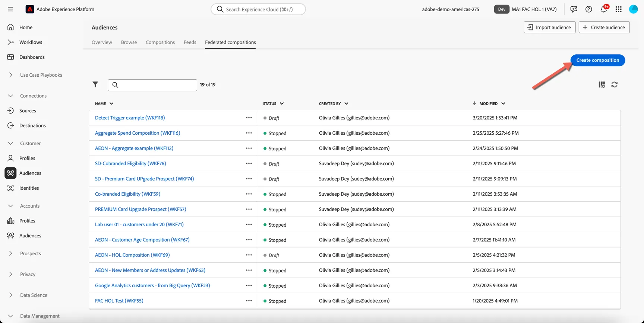Click the compositions list search box

point(152,85)
